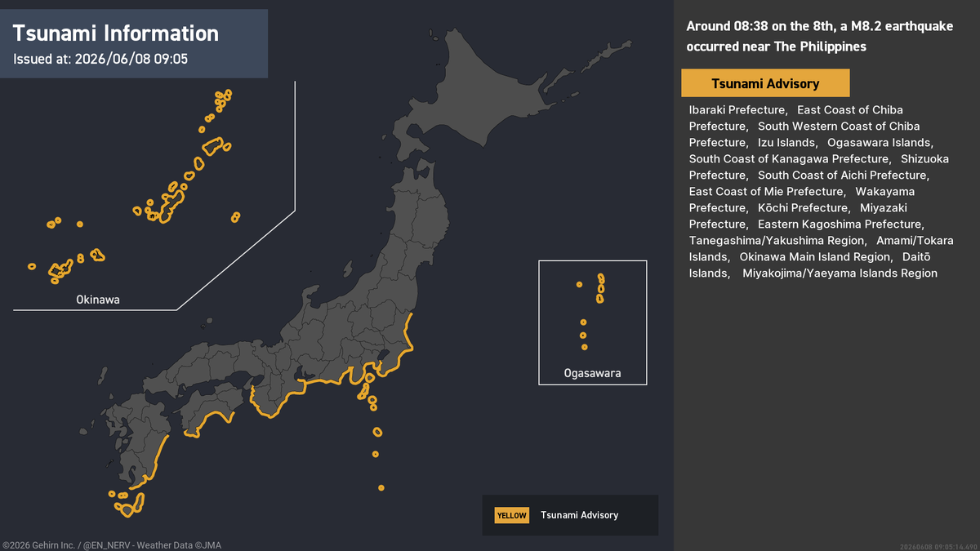Click 'Tanegashima/Yakushima Region' entry

pos(777,240)
